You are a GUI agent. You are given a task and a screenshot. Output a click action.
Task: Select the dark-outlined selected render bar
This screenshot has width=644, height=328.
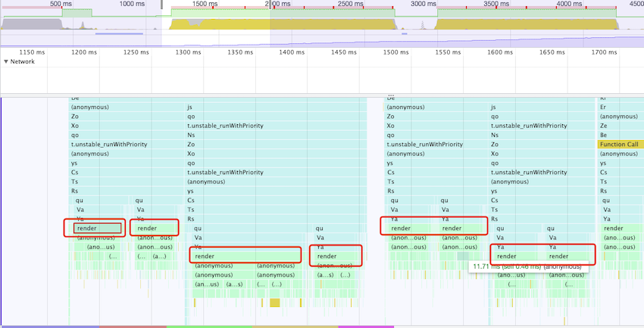point(98,228)
